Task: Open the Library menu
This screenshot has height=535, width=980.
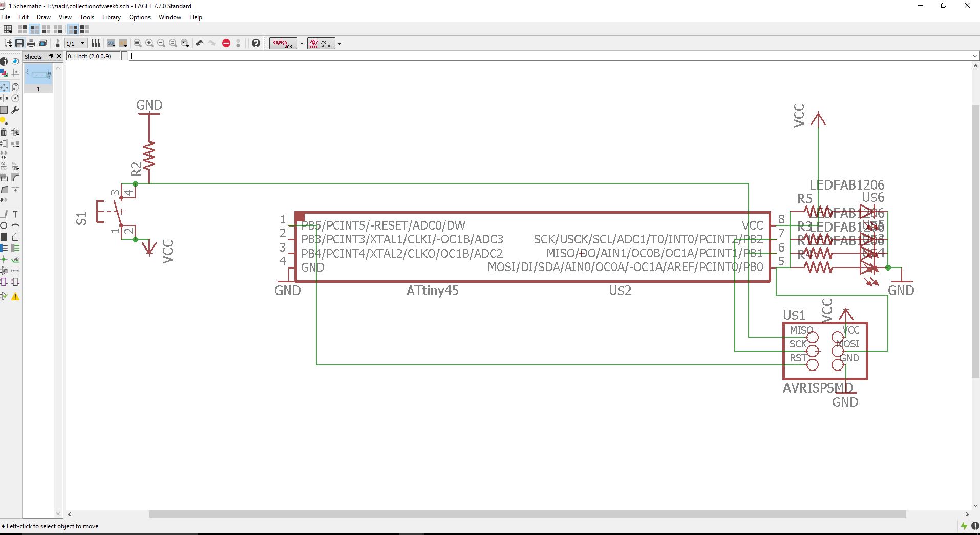Action: coord(111,17)
